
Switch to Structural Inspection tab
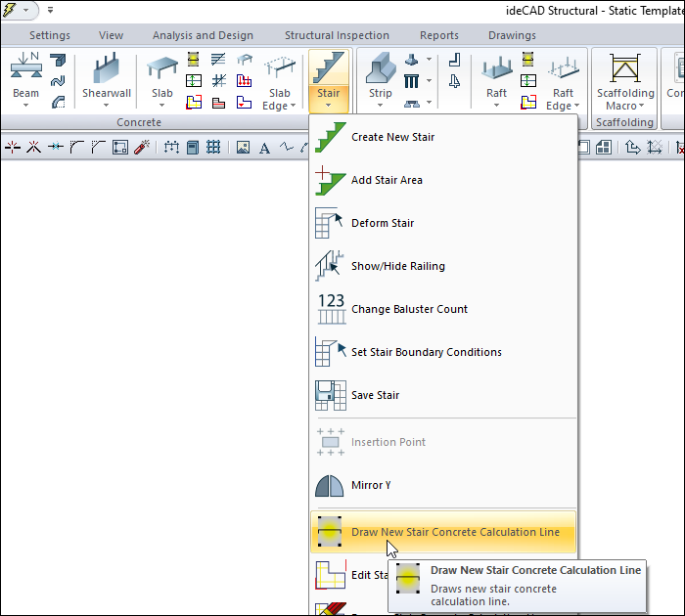337,35
